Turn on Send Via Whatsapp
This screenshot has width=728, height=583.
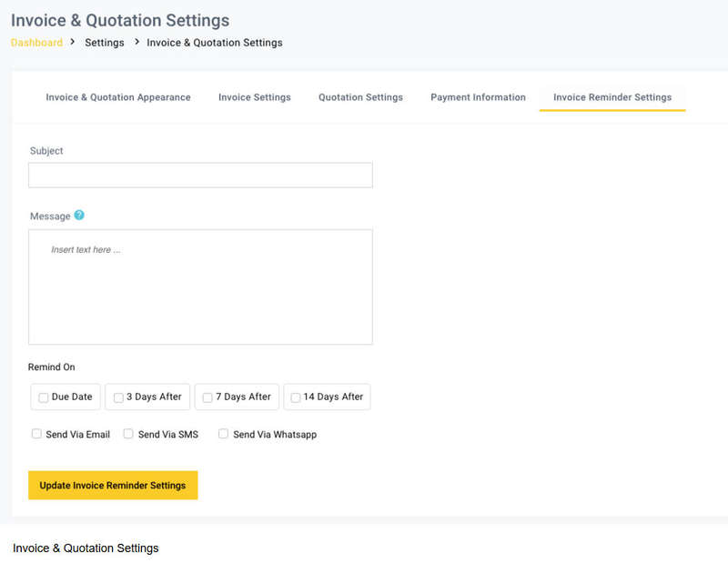(223, 434)
